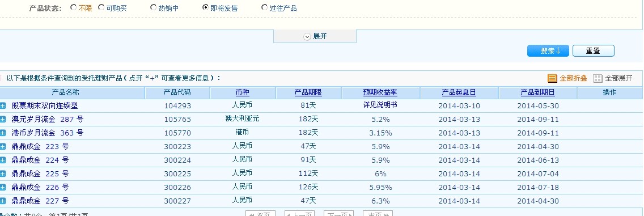Sort by 产品到期日 column header
Screen dimensions: 644x216
coord(537,92)
